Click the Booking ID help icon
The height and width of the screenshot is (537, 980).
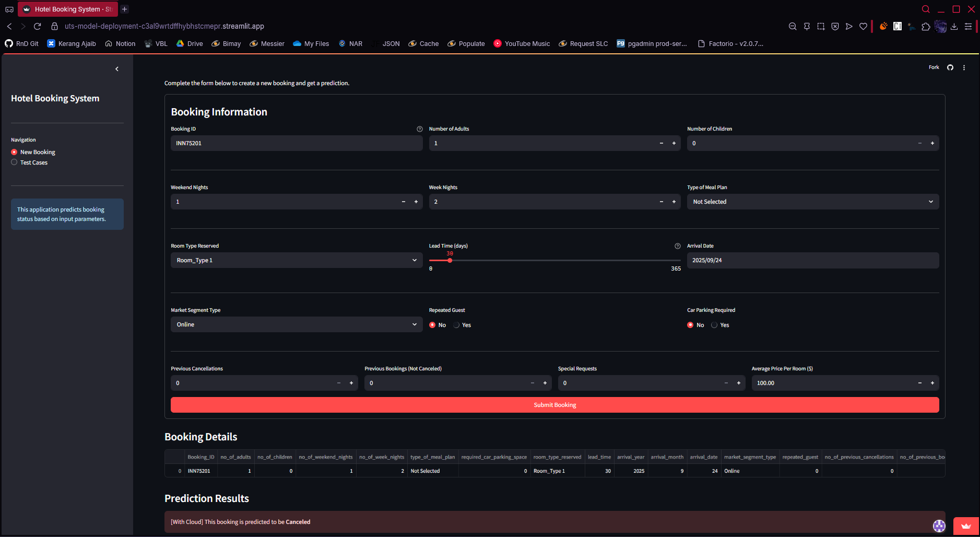tap(419, 129)
